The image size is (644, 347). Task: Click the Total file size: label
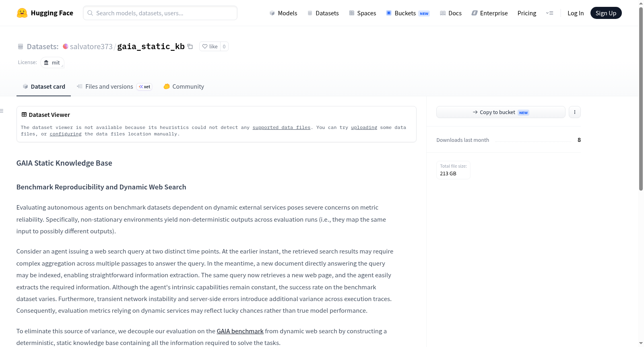(x=453, y=166)
